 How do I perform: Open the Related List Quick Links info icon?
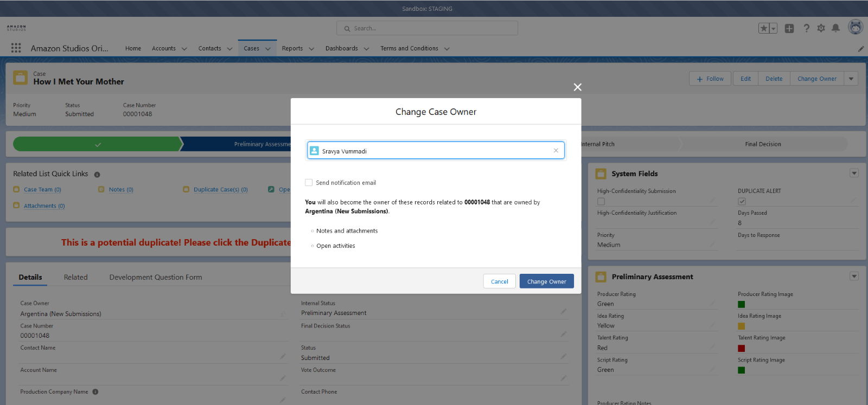[x=97, y=175]
